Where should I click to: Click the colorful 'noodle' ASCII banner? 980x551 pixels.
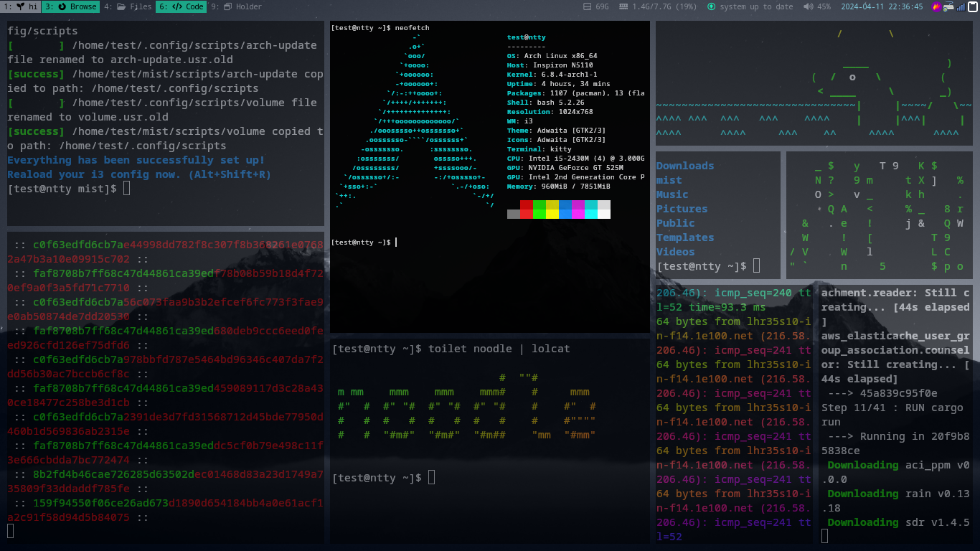466,406
